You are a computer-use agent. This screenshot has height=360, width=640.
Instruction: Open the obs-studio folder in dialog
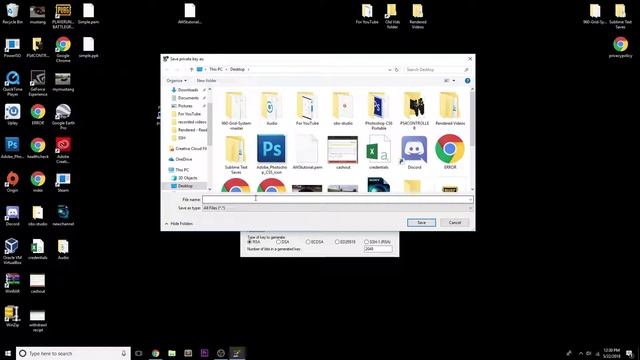pyautogui.click(x=343, y=109)
